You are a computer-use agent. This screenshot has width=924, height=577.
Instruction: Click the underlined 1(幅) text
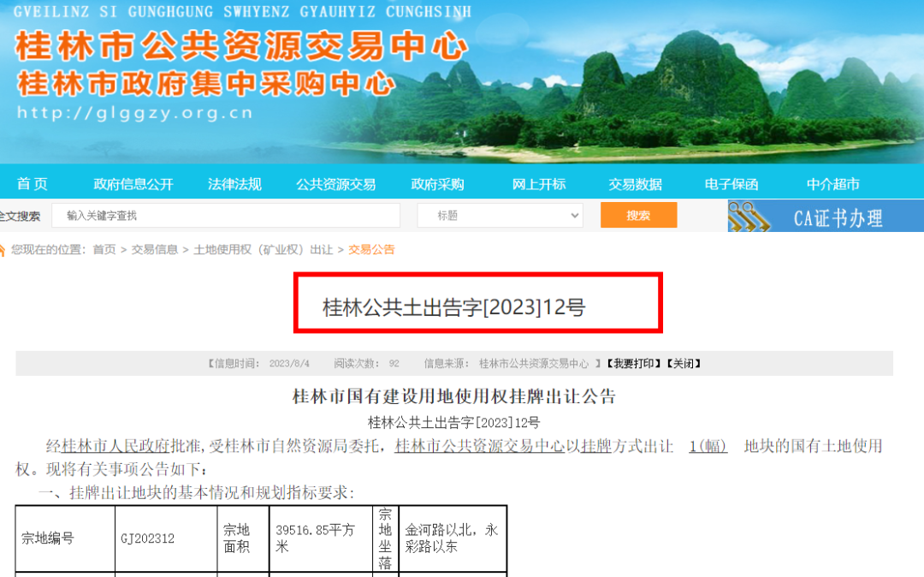pos(708,445)
